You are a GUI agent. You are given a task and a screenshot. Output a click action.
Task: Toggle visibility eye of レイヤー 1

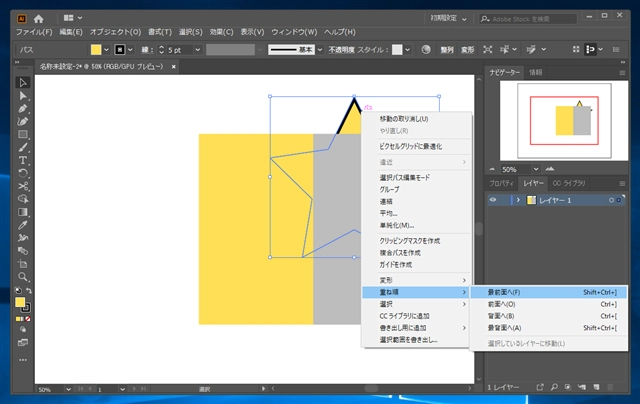(493, 200)
